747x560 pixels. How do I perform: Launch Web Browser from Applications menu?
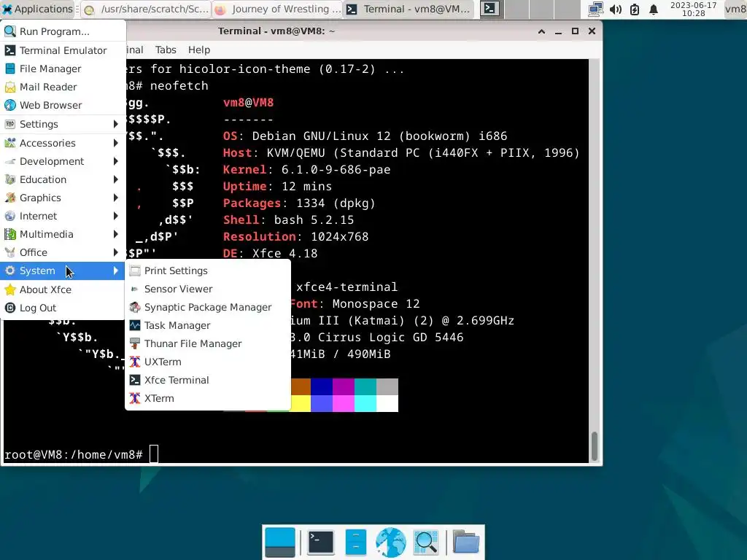point(63,105)
